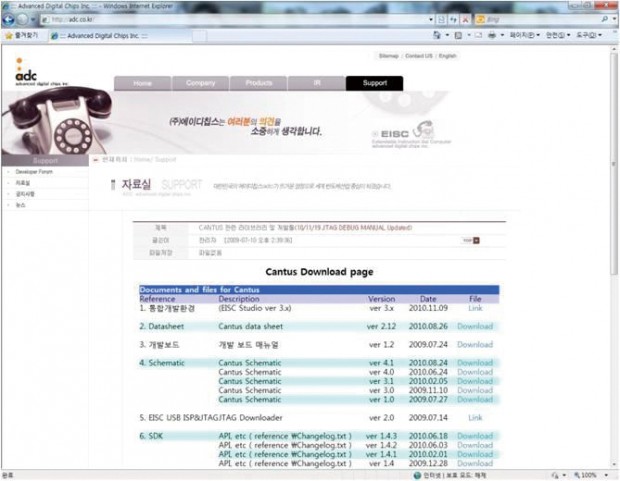Click the Home icon in the command bar
This screenshot has height=481, width=620.
pyautogui.click(x=437, y=35)
